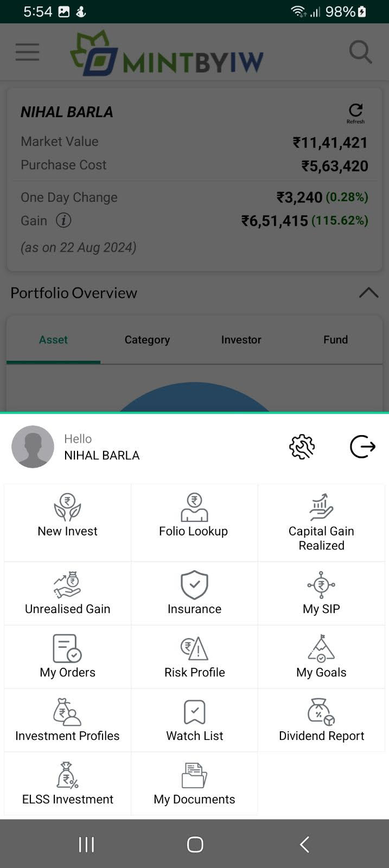Open Folio Lookup
The height and width of the screenshot is (868, 389).
[194, 515]
